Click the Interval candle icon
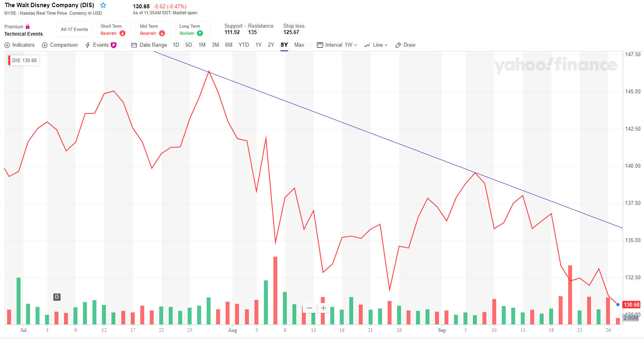 (320, 45)
